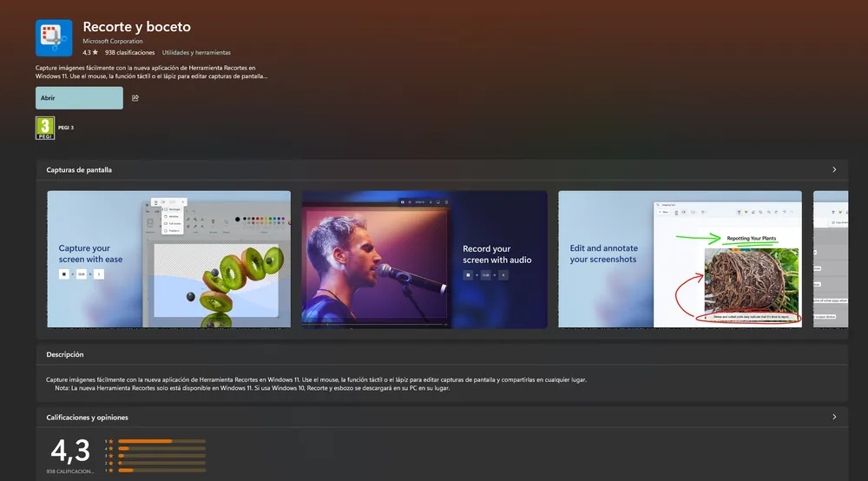Click the star icon next to 4,3
Image resolution: width=868 pixels, height=481 pixels.
tap(96, 52)
